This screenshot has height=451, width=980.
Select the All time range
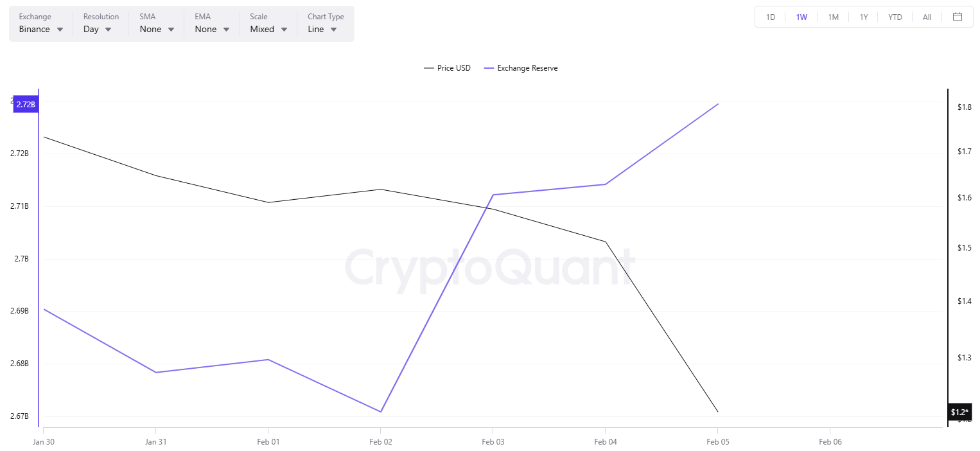pos(927,17)
